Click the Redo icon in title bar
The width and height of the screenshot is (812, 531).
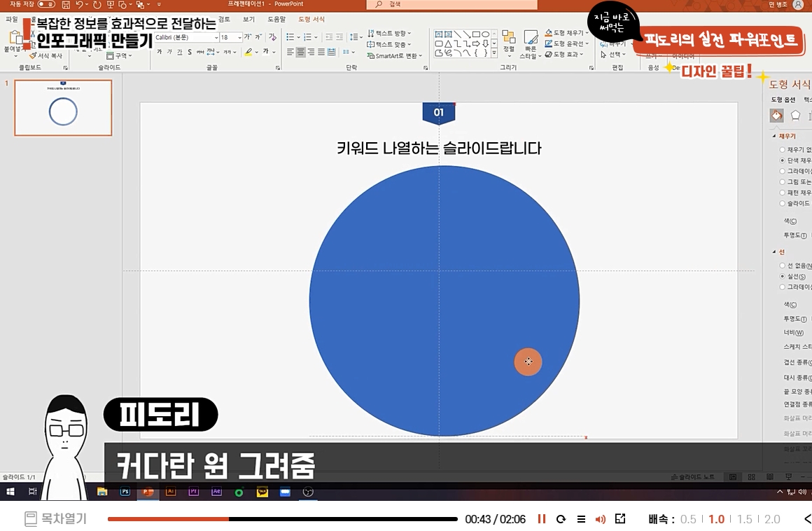click(97, 5)
